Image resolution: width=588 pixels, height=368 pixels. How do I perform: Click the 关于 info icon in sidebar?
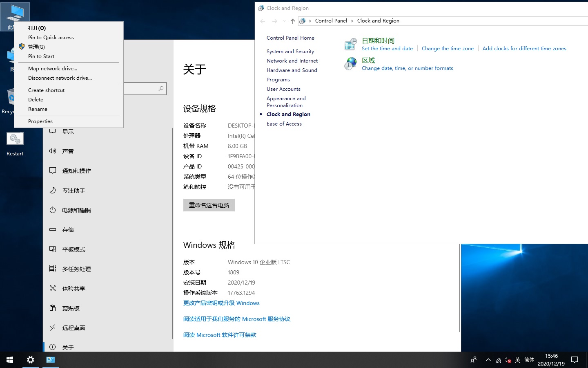(53, 347)
